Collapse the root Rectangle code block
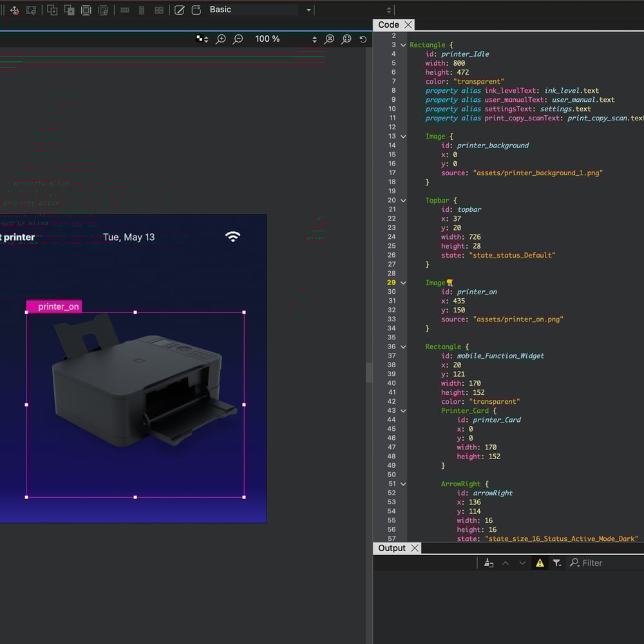The width and height of the screenshot is (644, 644). [403, 45]
